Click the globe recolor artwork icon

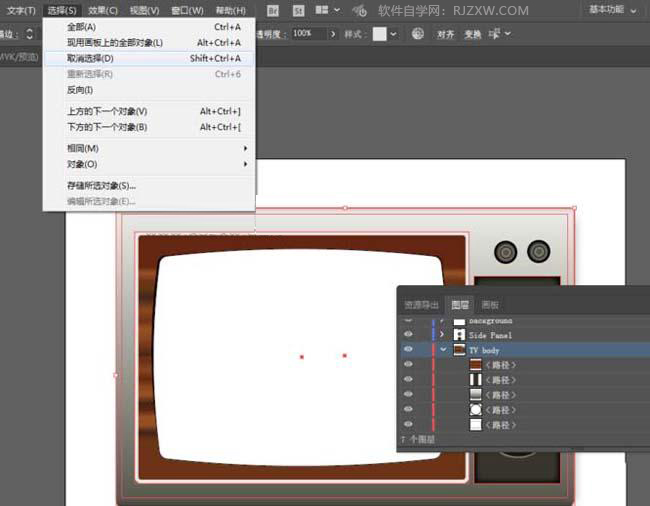coord(418,33)
